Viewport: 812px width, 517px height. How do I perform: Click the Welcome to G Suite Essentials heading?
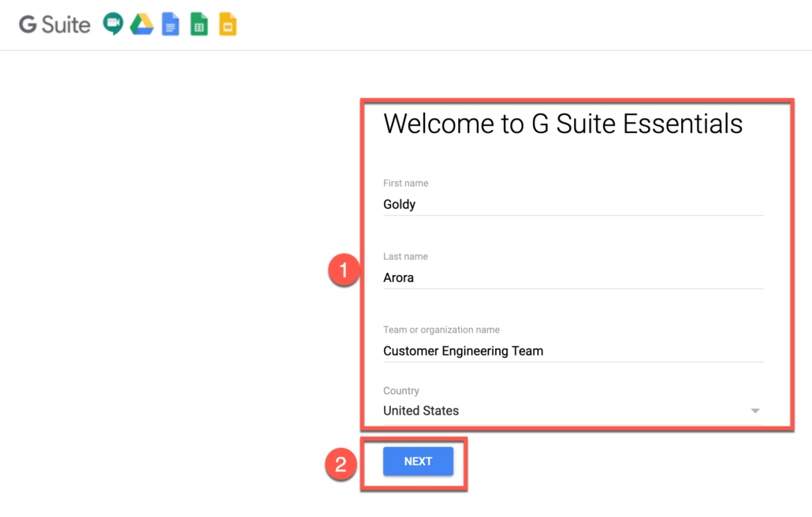563,125
